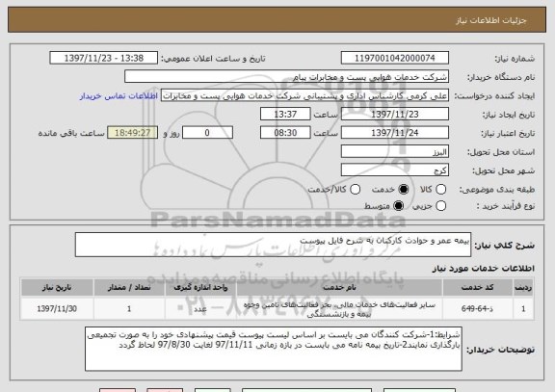Image resolution: width=555 pixels, height=392 pixels.
Task: Click the توضیحات خریدار notes text area
Action: [x=274, y=349]
